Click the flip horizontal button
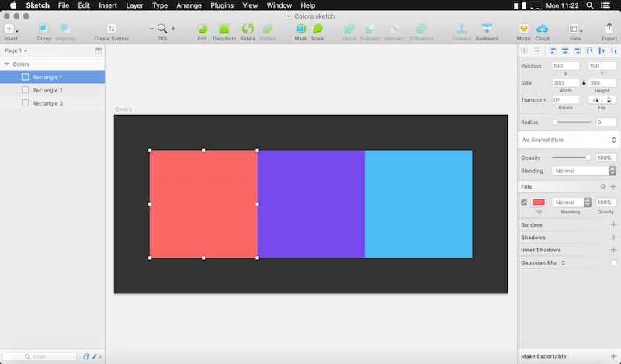This screenshot has width=621, height=364. [x=595, y=100]
